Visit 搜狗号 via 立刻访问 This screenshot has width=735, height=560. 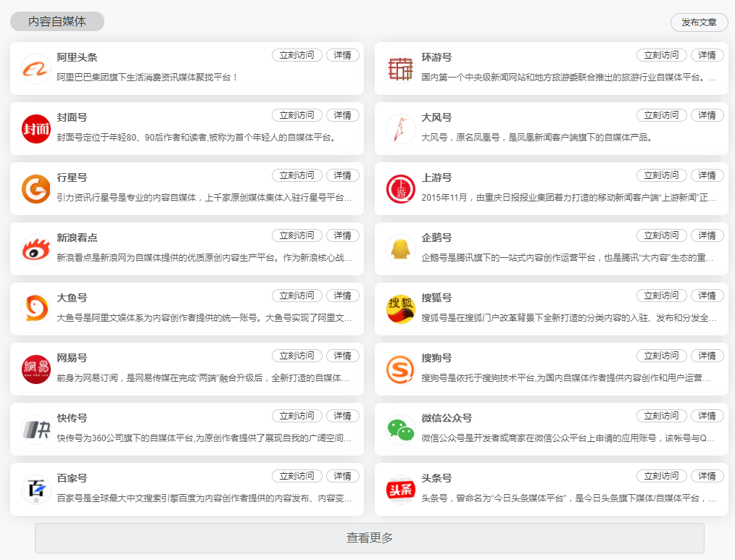pyautogui.click(x=661, y=356)
